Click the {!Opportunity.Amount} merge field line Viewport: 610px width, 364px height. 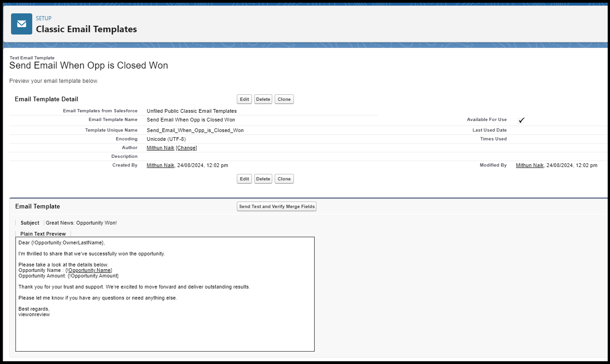[69, 276]
